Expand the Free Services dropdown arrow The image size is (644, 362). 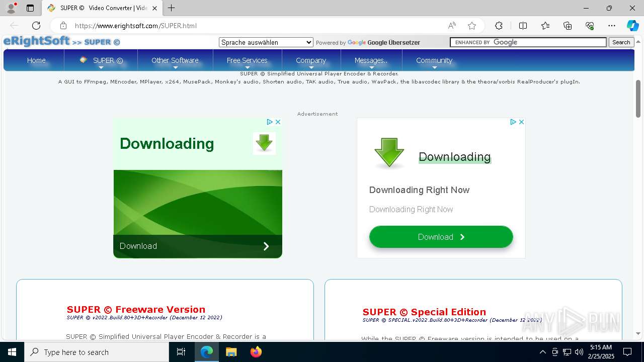point(247,67)
